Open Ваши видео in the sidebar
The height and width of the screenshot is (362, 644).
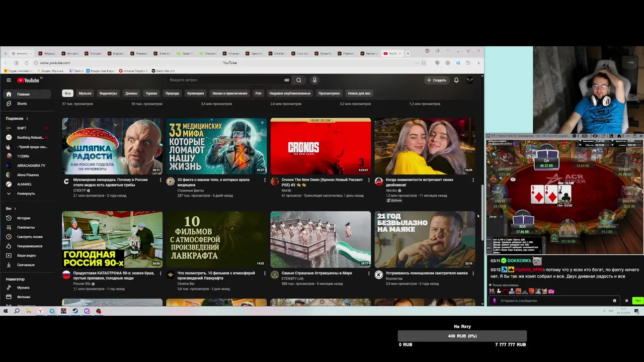(26, 255)
